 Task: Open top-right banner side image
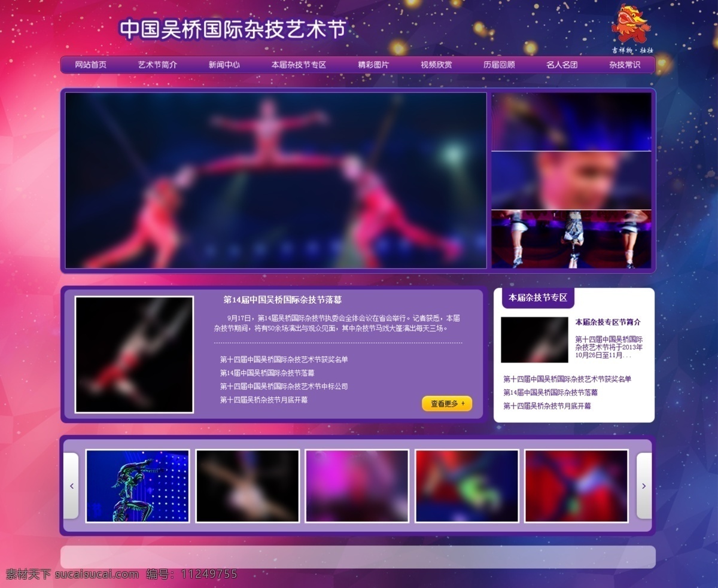point(571,121)
